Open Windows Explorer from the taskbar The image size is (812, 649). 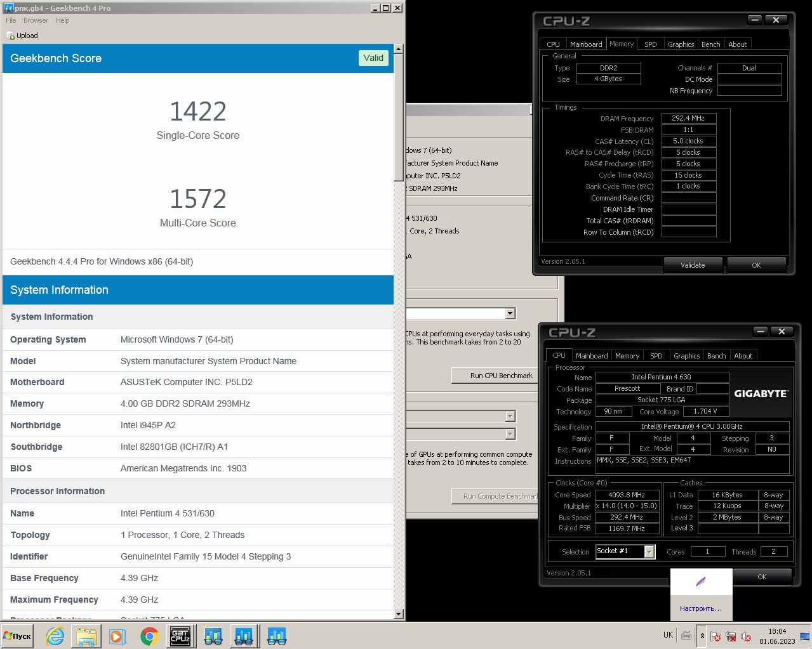click(x=86, y=636)
